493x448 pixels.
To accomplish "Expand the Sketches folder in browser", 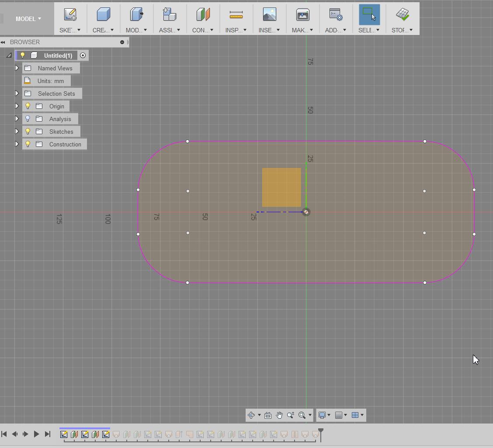I will (17, 132).
